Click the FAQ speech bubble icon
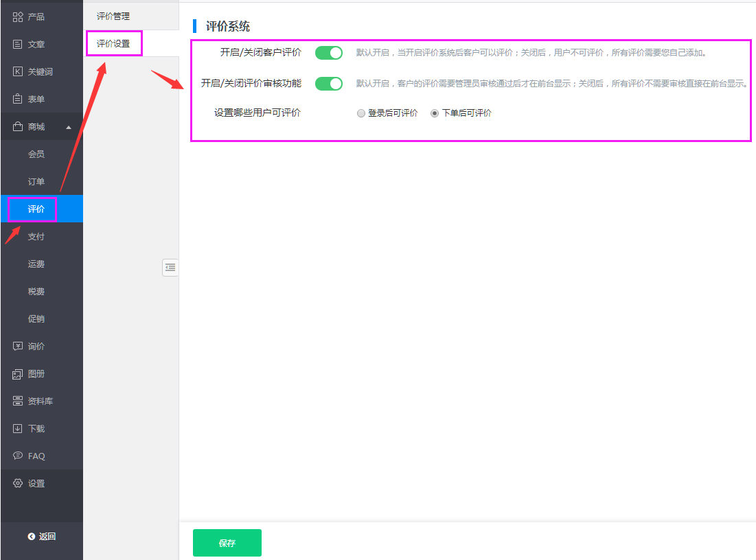 [18, 456]
